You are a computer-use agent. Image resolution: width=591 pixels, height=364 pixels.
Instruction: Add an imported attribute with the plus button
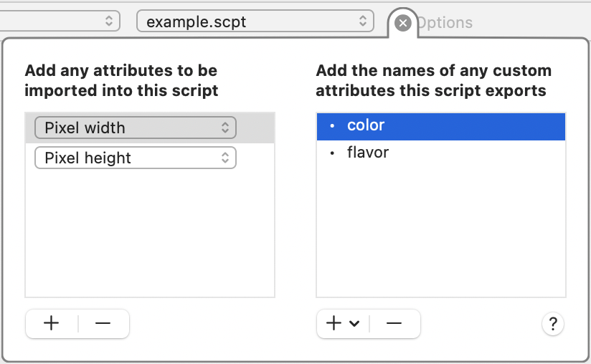pos(51,323)
